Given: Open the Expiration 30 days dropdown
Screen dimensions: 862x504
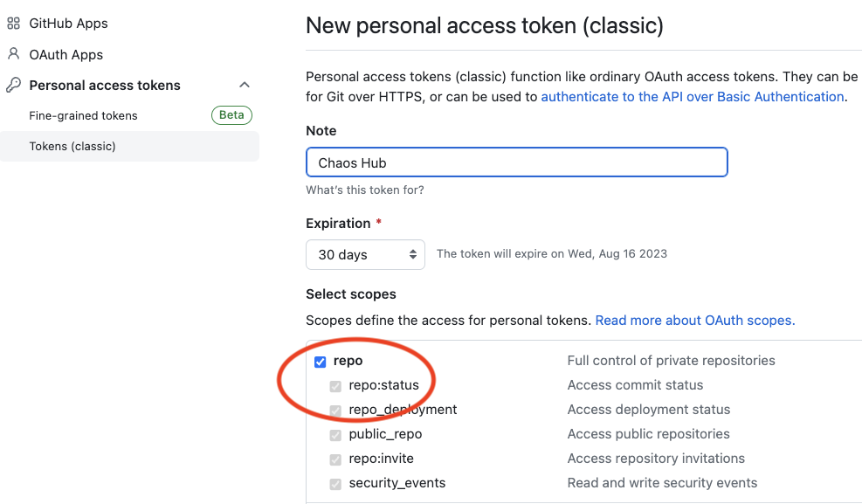Looking at the screenshot, I should pos(365,254).
